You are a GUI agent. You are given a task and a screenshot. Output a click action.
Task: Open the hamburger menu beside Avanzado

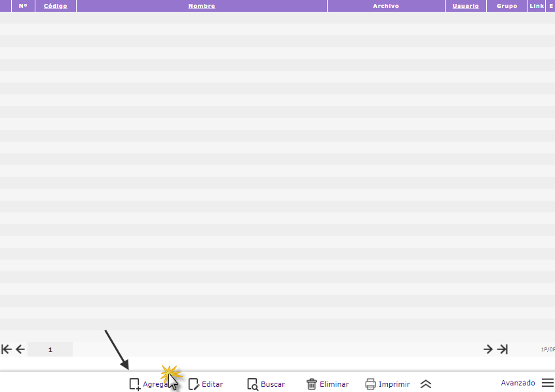tap(548, 383)
